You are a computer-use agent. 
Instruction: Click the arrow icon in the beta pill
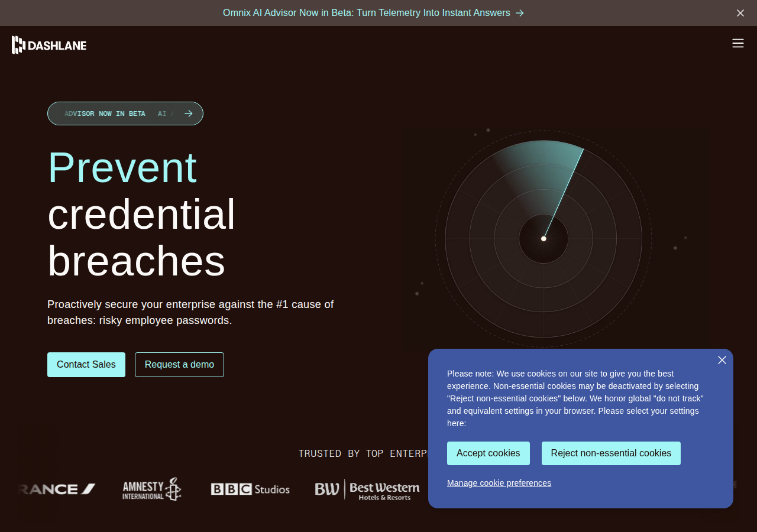coord(189,113)
